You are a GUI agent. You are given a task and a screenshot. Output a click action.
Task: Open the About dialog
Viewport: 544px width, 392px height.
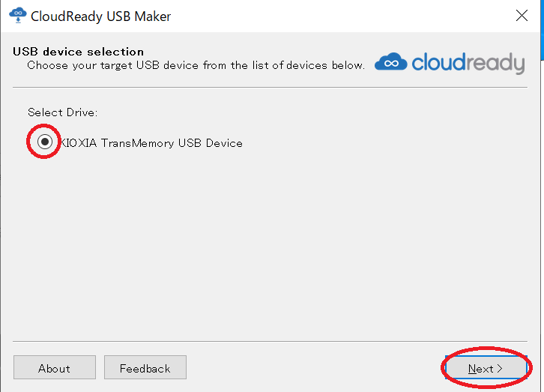[x=55, y=367]
